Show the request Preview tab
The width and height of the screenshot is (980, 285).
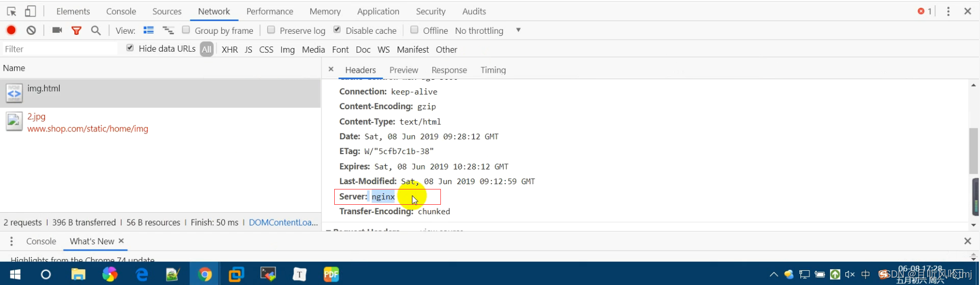403,70
